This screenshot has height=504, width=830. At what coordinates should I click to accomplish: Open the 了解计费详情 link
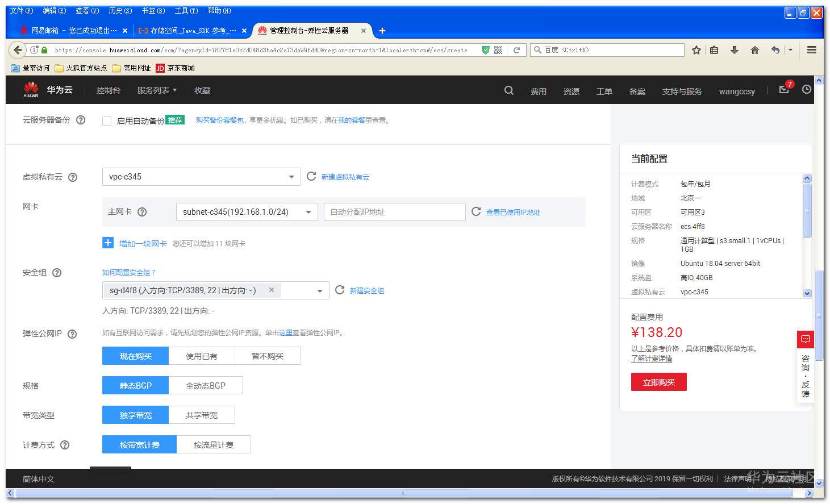pyautogui.click(x=652, y=359)
